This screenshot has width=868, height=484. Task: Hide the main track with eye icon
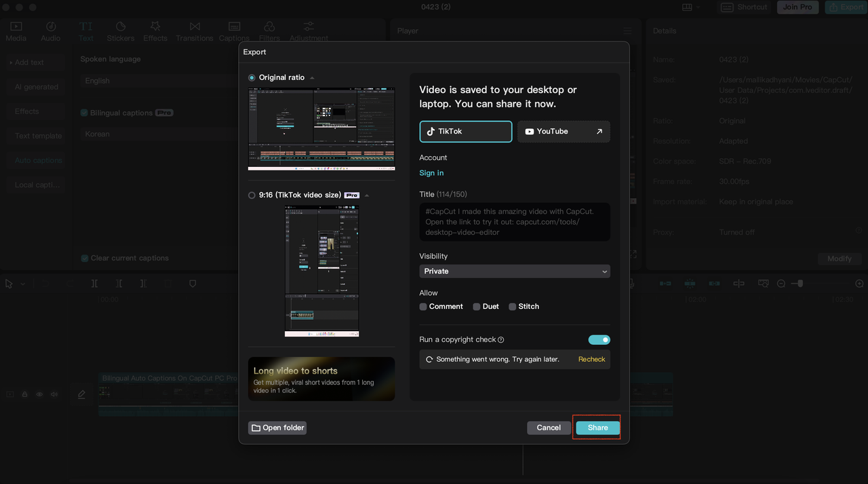[39, 394]
